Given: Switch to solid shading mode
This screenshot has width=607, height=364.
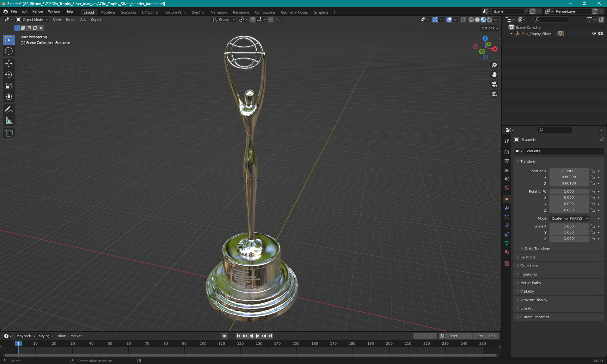Looking at the screenshot, I should point(477,20).
